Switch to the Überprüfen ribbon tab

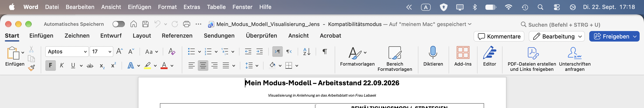click(x=261, y=36)
